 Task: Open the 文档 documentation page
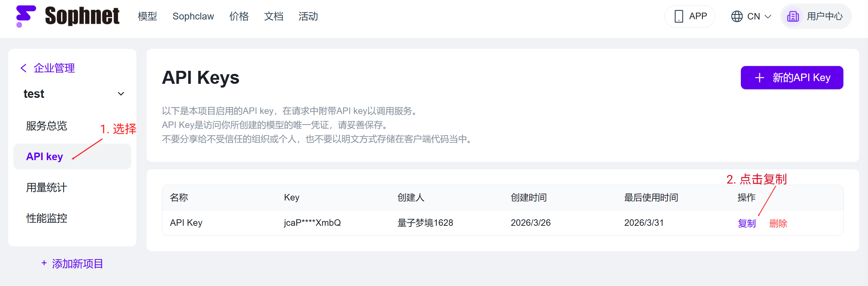pyautogui.click(x=273, y=16)
